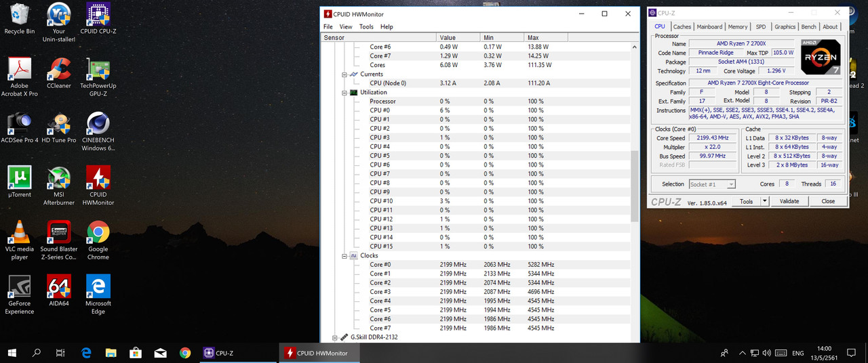Click the Close button in CPU-Z

[x=828, y=201]
